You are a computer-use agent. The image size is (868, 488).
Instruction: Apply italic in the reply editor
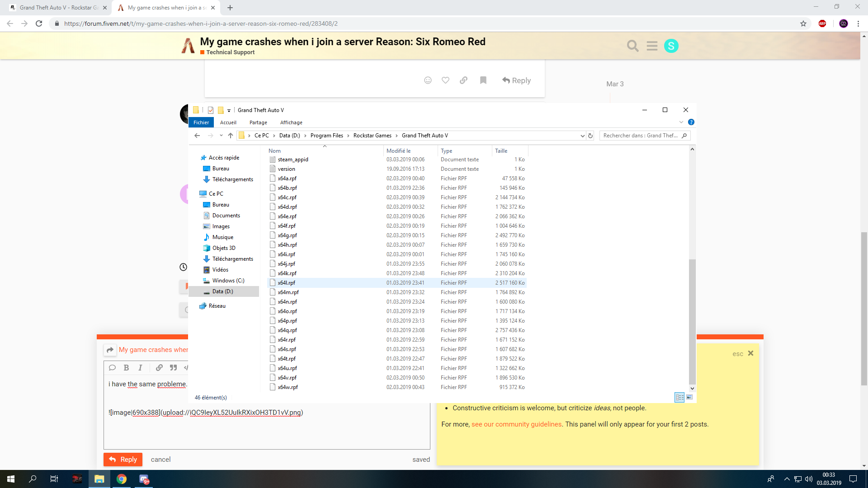coord(140,368)
